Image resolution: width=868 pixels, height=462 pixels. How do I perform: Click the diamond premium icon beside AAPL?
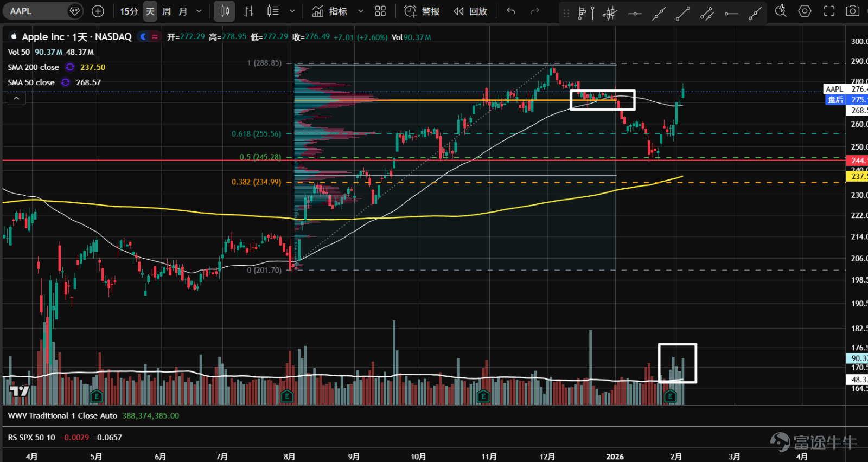[75, 11]
